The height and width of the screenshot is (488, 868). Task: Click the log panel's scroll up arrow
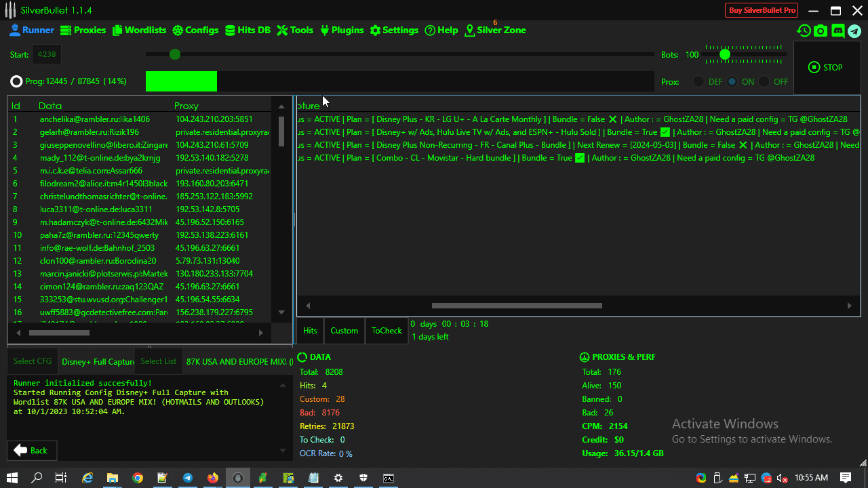point(283,385)
